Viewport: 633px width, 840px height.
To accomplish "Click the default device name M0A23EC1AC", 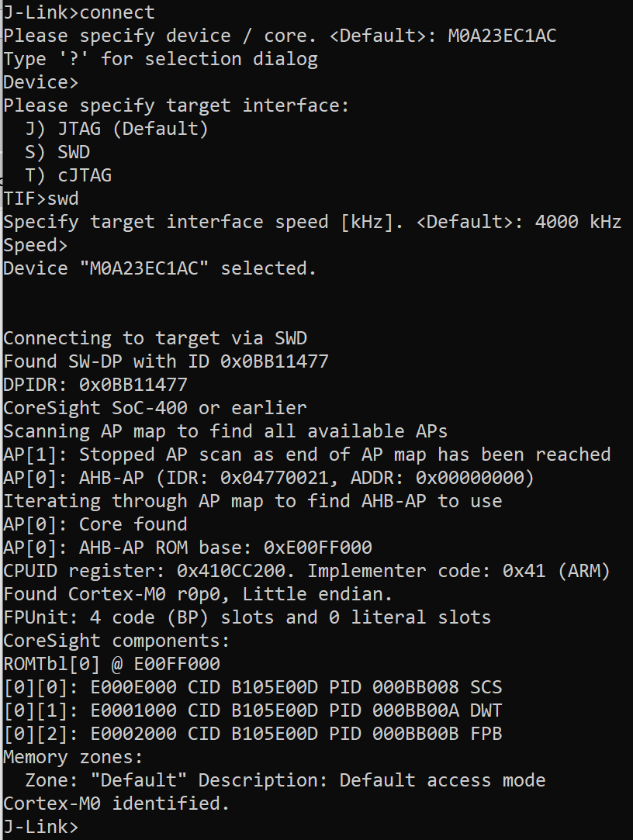I will click(x=502, y=36).
